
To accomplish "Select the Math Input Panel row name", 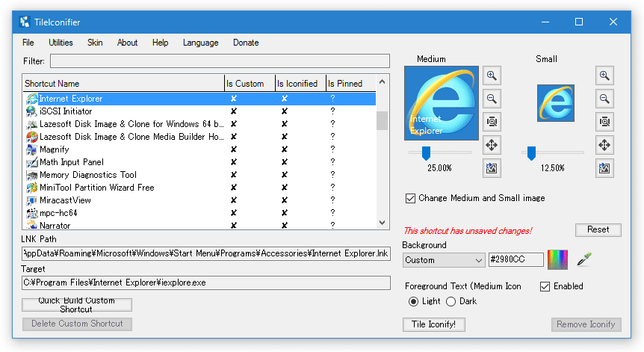I will click(72, 162).
